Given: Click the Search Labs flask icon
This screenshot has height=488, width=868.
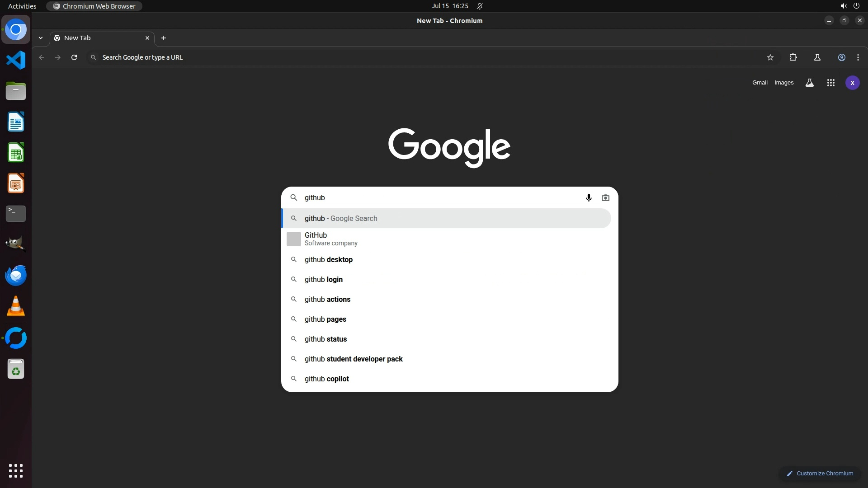Looking at the screenshot, I should click(x=809, y=83).
